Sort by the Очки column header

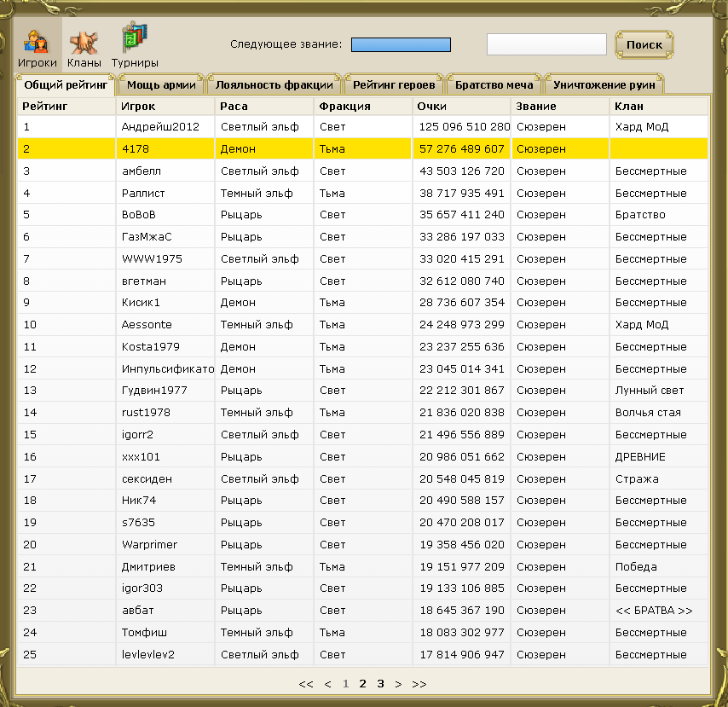(x=461, y=107)
